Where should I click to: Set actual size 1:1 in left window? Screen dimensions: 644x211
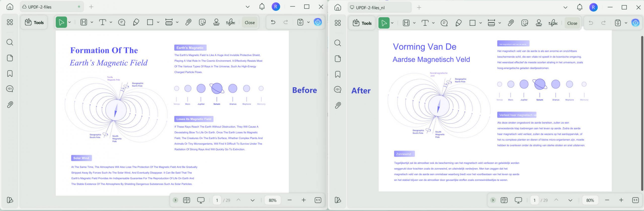(x=318, y=200)
